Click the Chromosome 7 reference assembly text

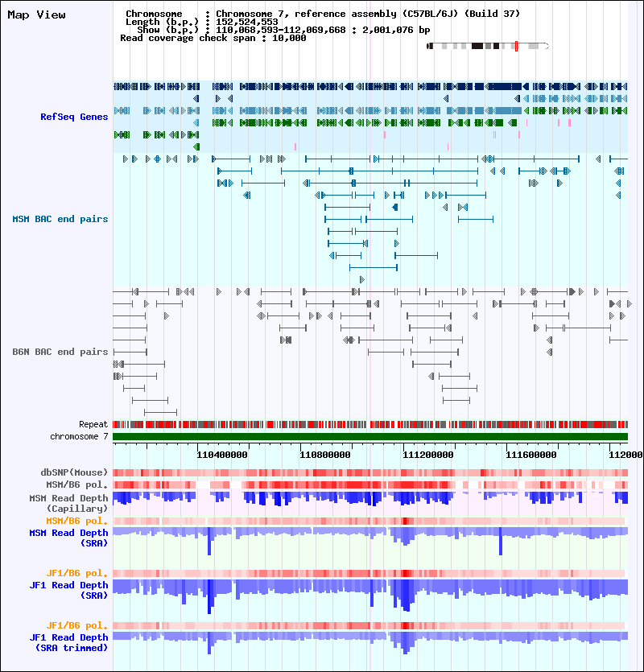368,14
